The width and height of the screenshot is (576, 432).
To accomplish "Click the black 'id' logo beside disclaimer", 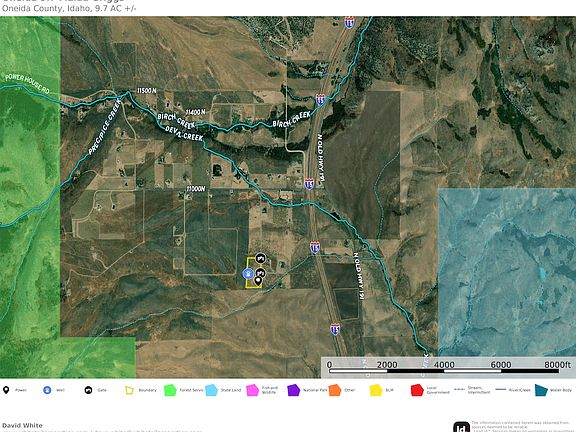I will [x=461, y=427].
